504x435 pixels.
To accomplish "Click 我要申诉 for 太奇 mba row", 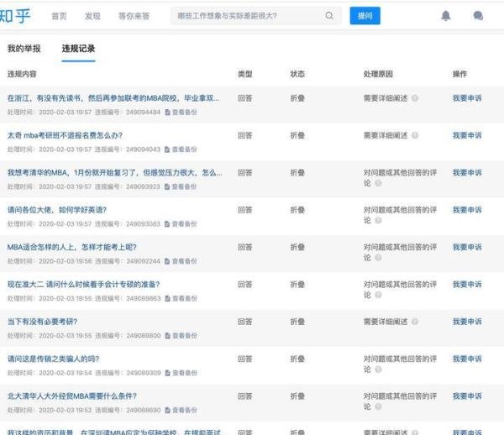I will (x=467, y=135).
